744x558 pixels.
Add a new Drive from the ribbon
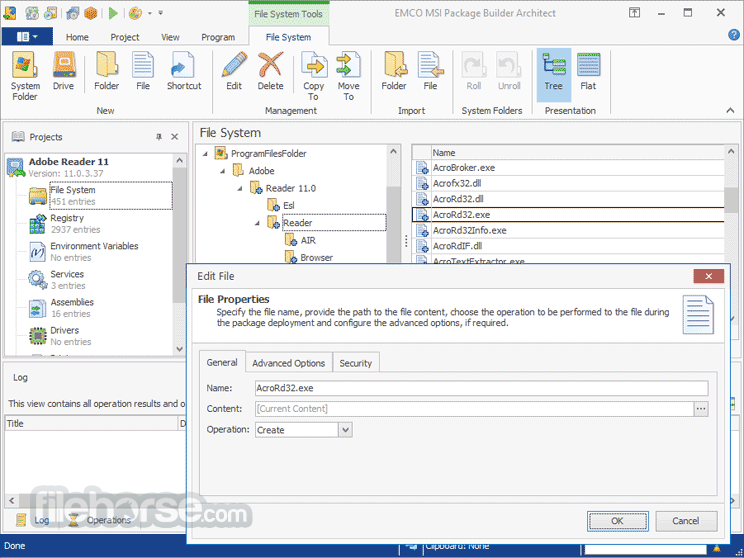pos(64,71)
